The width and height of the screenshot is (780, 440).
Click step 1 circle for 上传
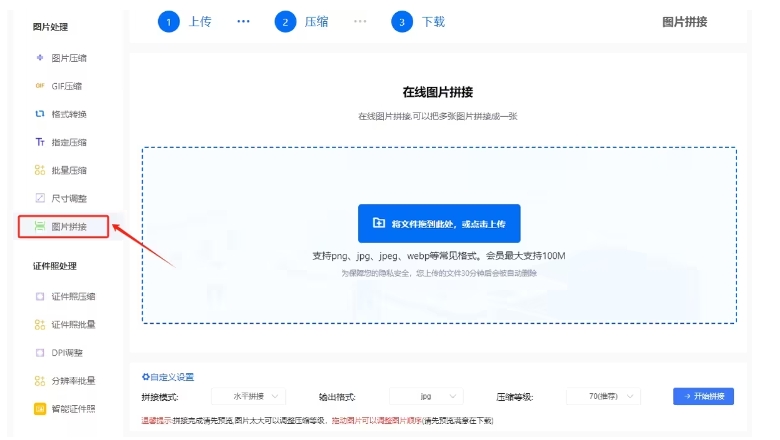169,22
